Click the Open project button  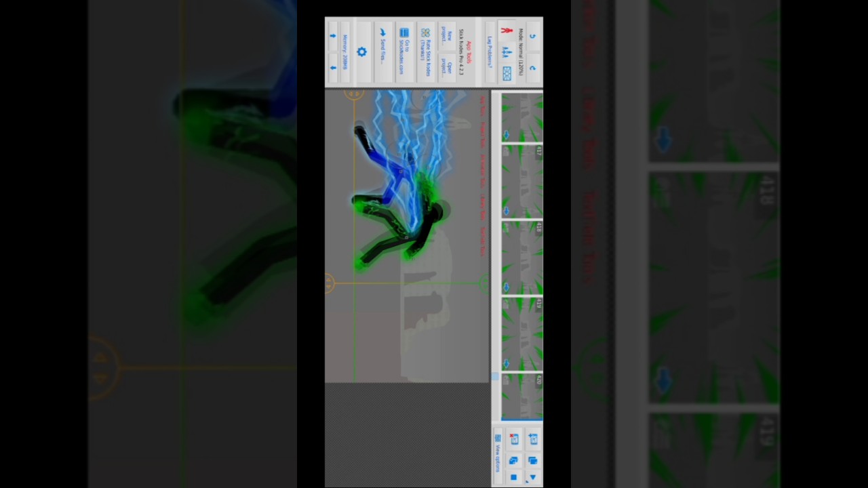(447, 68)
